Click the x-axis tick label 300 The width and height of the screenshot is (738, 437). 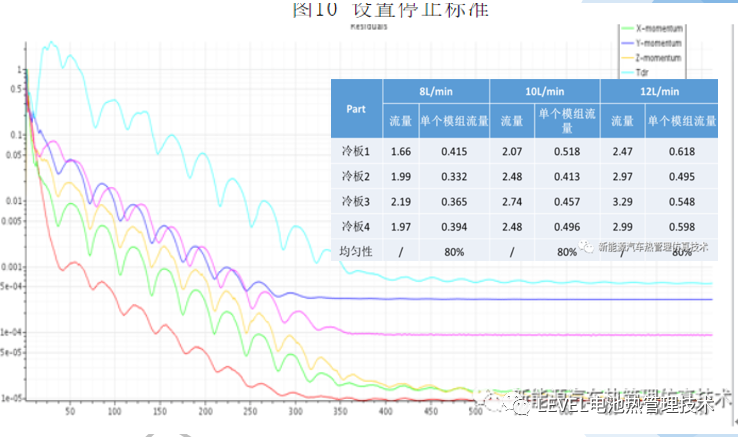click(295, 411)
